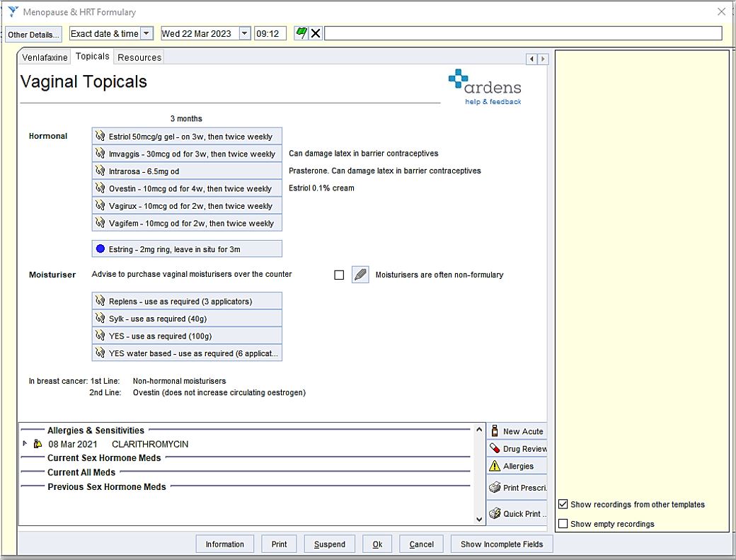Click the New Acute bottle icon
This screenshot has width=736, height=560.
coord(494,431)
